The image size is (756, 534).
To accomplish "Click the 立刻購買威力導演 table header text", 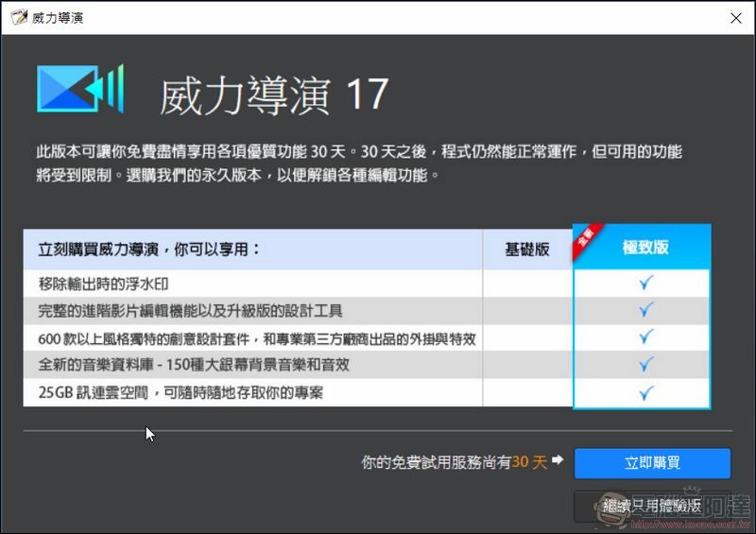I will pos(147,250).
